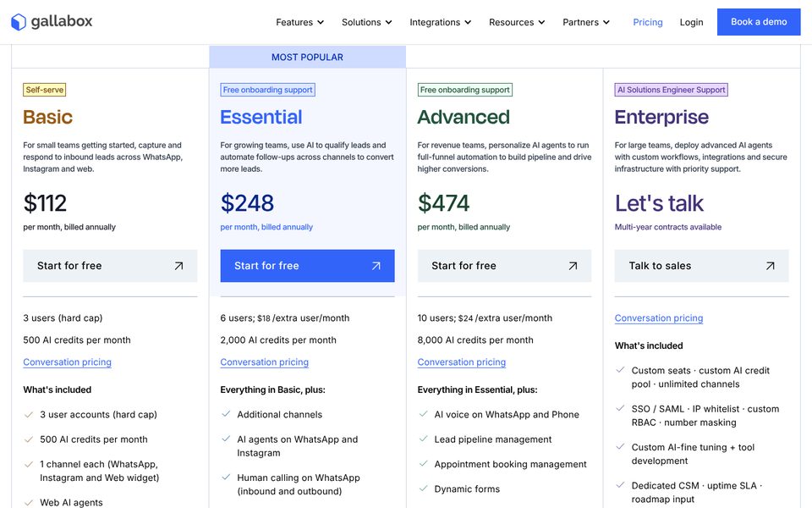Click Everything in Essential, plus: heading
Viewport: 812px width, 508px height.
477,389
